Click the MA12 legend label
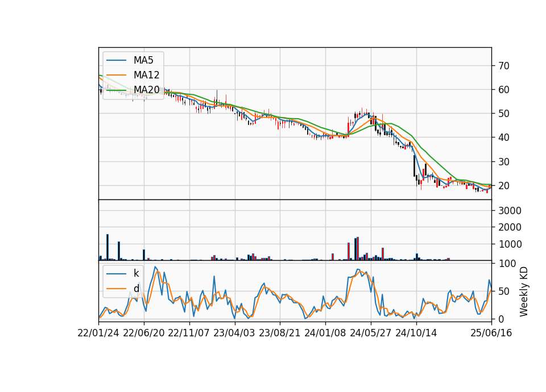 [x=146, y=75]
